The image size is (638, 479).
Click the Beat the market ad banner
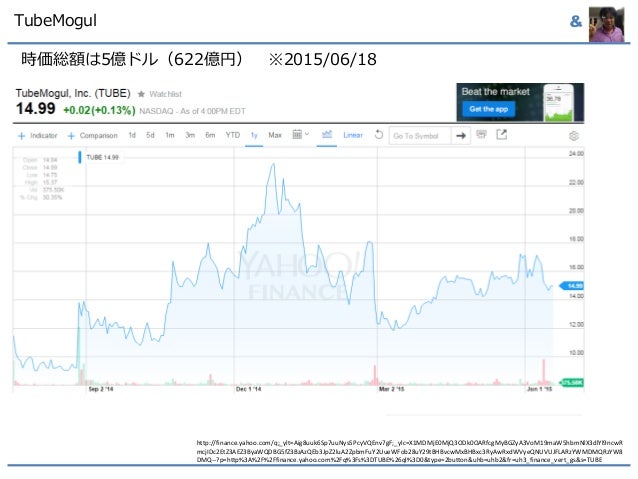(520, 102)
